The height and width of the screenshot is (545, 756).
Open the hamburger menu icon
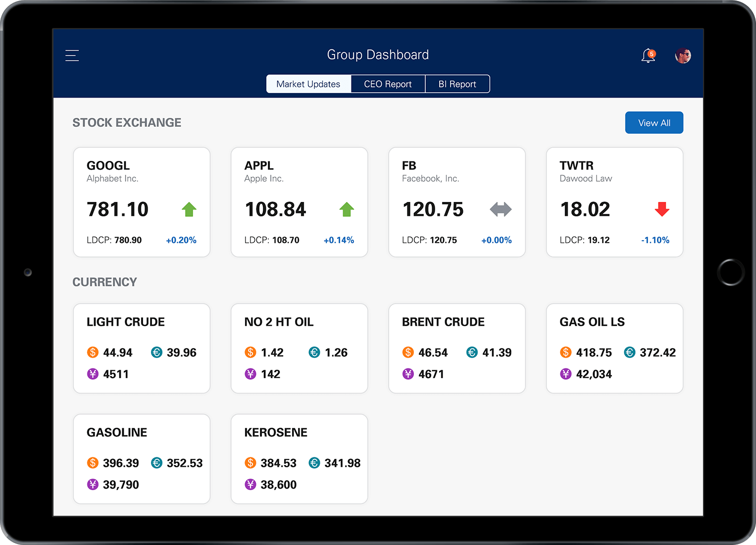72,55
